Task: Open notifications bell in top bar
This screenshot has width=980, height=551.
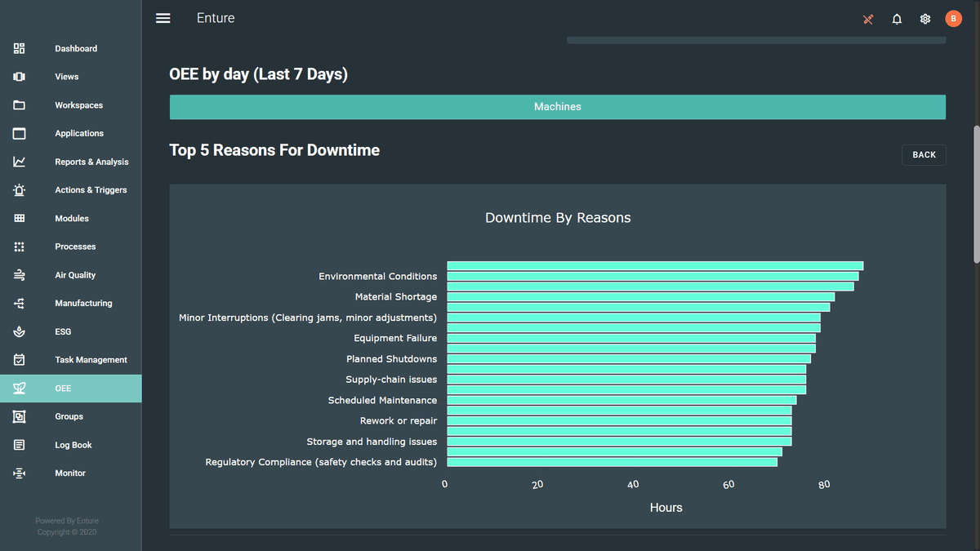Action: (897, 18)
